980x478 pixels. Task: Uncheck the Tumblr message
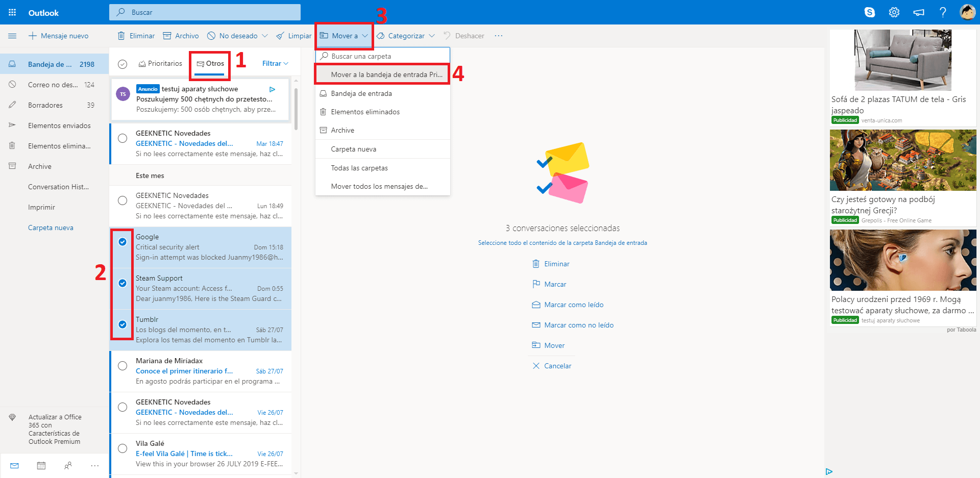point(122,324)
